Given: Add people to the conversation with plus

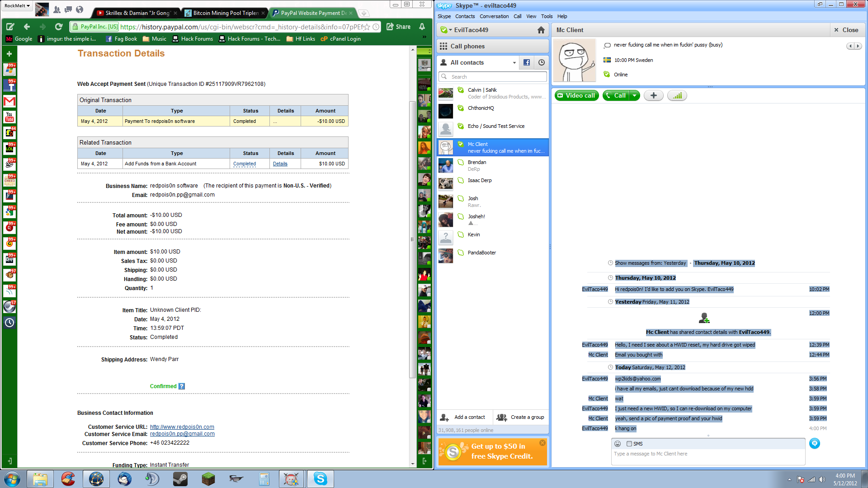Looking at the screenshot, I should tap(653, 95).
